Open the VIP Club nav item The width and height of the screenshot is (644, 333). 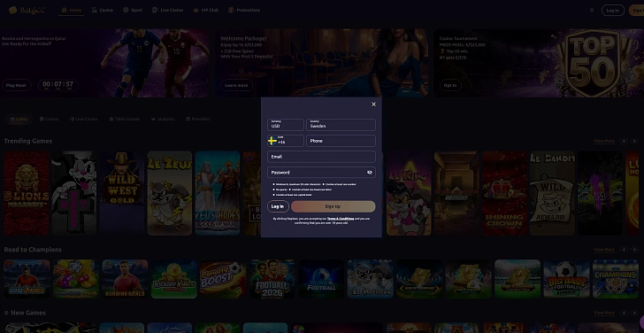(206, 10)
